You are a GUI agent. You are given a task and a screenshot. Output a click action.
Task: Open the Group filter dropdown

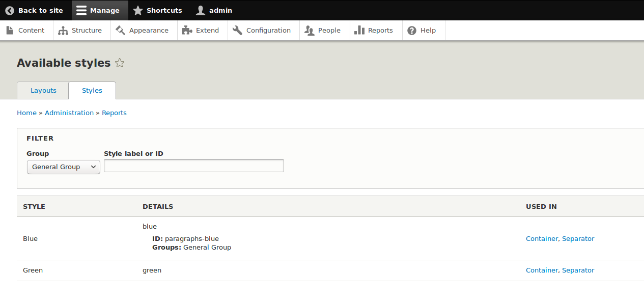click(64, 167)
